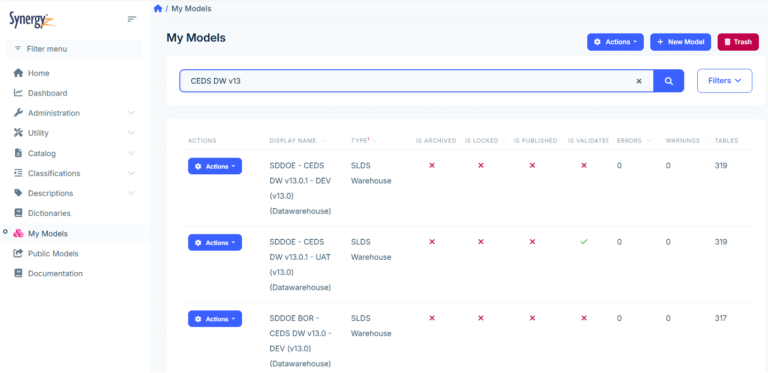Click the Descriptions tag icon
768x373 pixels.
pos(18,193)
